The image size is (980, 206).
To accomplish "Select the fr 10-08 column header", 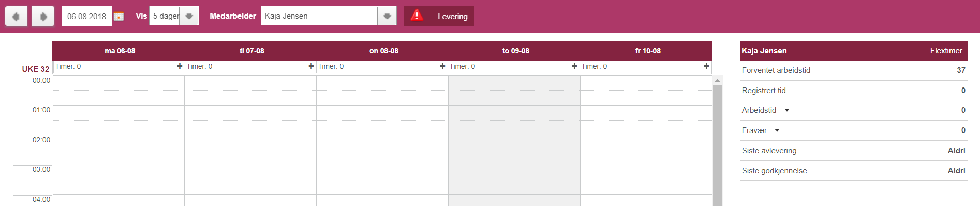I will click(x=648, y=51).
